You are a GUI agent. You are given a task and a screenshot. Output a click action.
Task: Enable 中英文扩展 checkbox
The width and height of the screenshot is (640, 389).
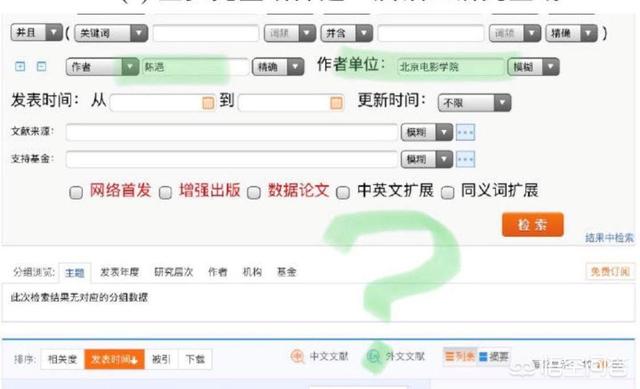coord(343,192)
